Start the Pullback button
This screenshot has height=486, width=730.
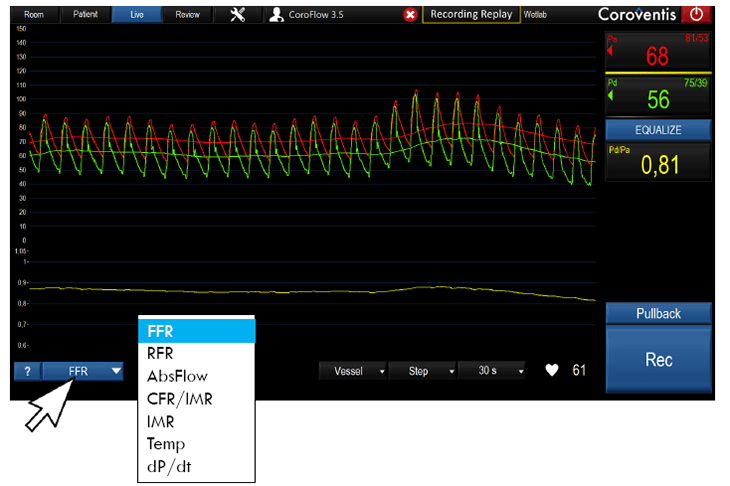click(658, 314)
